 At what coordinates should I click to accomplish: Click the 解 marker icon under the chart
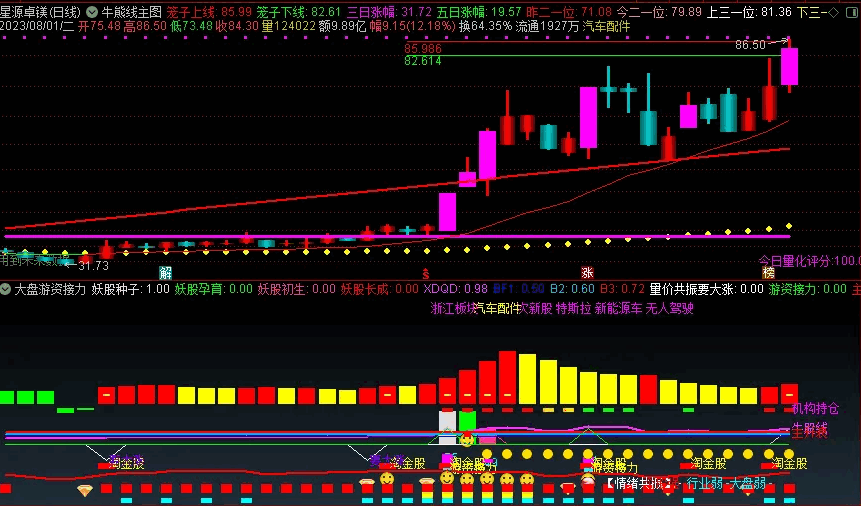pos(165,273)
